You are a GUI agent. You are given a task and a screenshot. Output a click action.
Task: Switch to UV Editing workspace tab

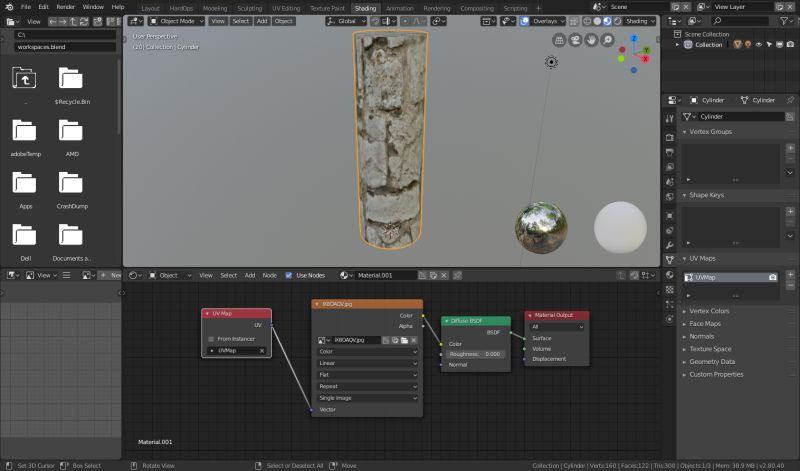click(x=286, y=8)
